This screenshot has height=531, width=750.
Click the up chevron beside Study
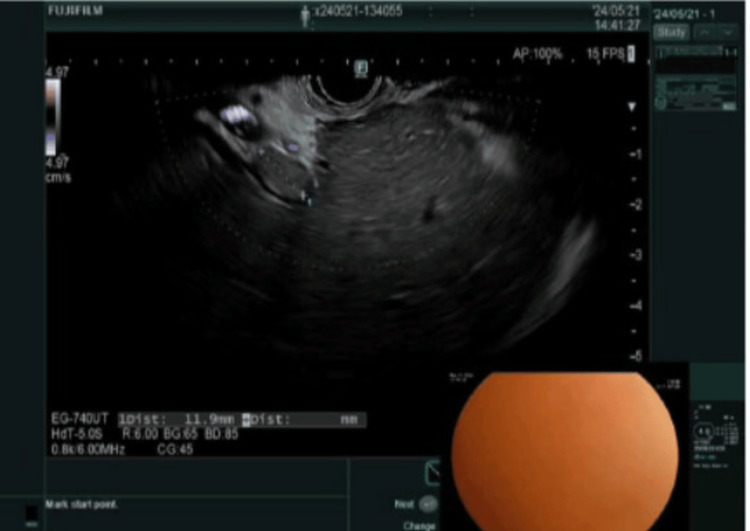coord(705,33)
